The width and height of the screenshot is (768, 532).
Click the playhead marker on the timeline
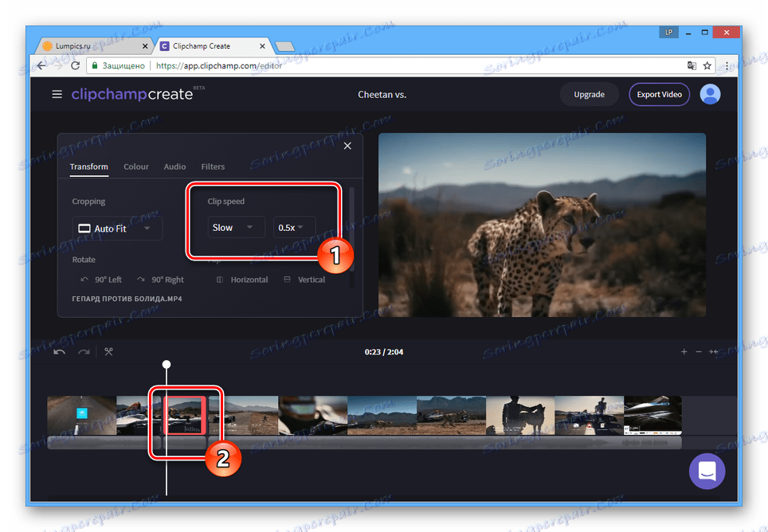pyautogui.click(x=167, y=364)
